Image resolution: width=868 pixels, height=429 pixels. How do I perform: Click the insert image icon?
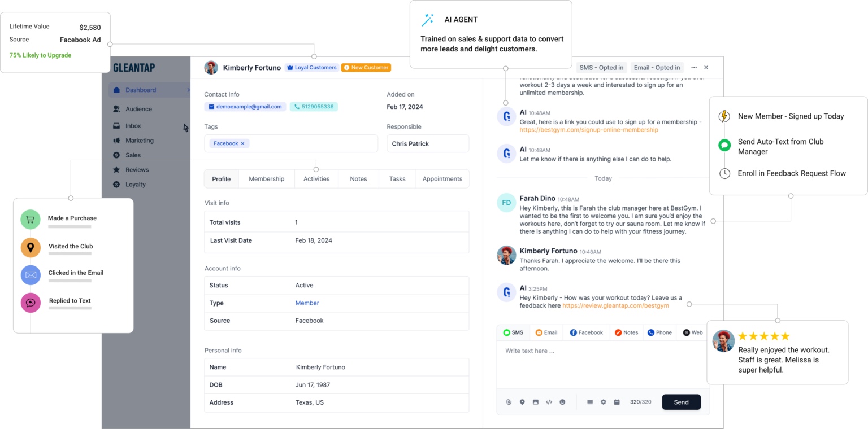click(x=536, y=402)
